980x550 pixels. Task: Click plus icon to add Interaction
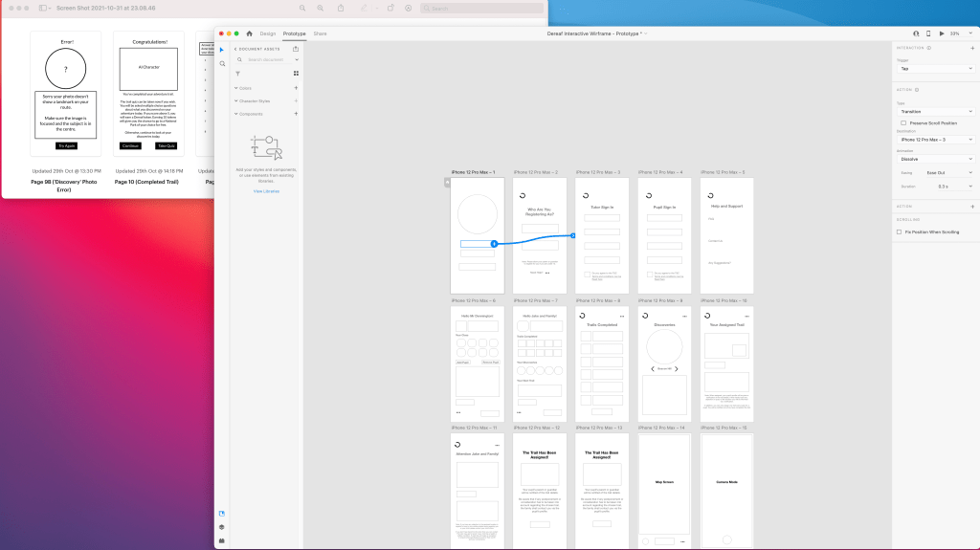(972, 48)
